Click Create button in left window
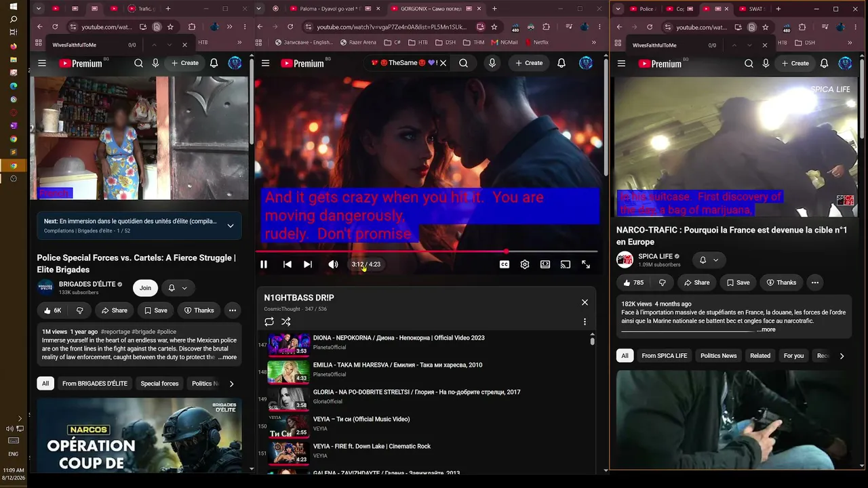The width and height of the screenshot is (868, 488). tap(185, 63)
